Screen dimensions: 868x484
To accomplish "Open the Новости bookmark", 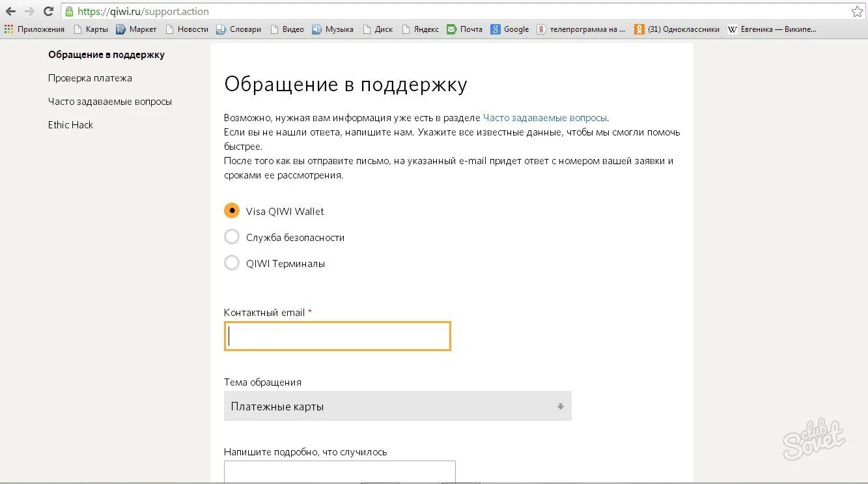I will 187,29.
